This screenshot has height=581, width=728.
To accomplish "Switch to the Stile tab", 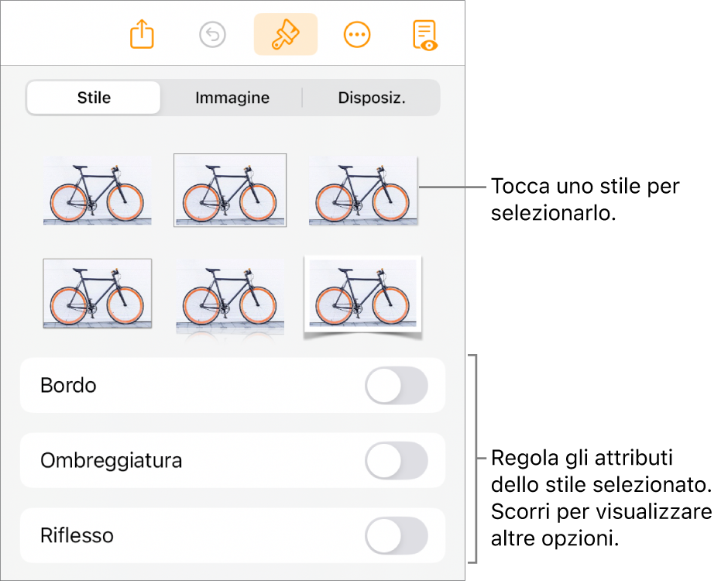I will tap(94, 98).
